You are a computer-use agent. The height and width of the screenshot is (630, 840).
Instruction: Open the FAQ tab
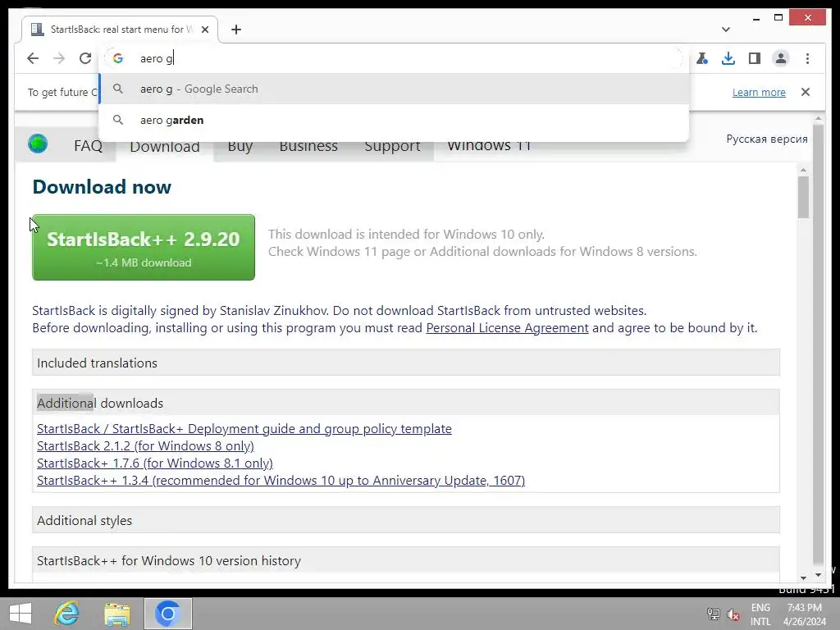[x=88, y=146]
